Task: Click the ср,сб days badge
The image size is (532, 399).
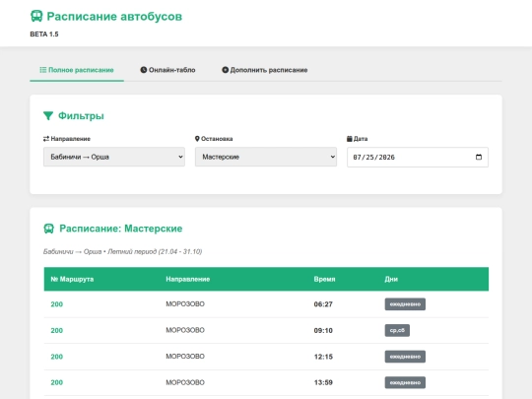Action: click(x=397, y=330)
